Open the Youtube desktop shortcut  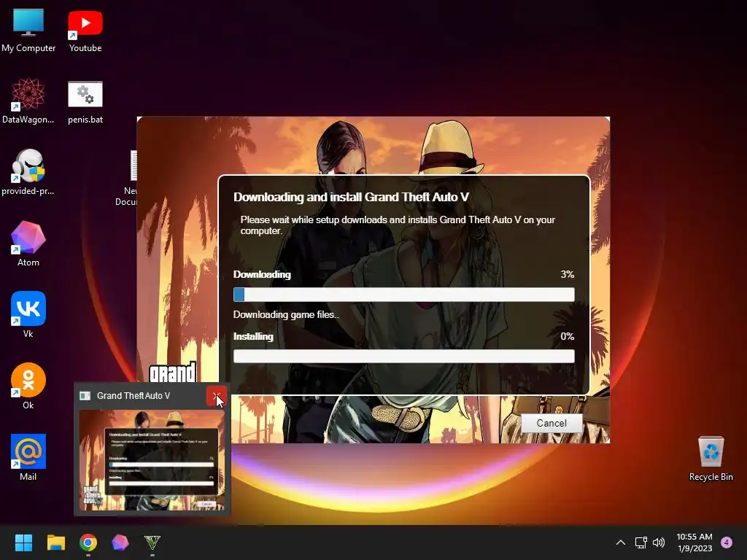pos(85,29)
